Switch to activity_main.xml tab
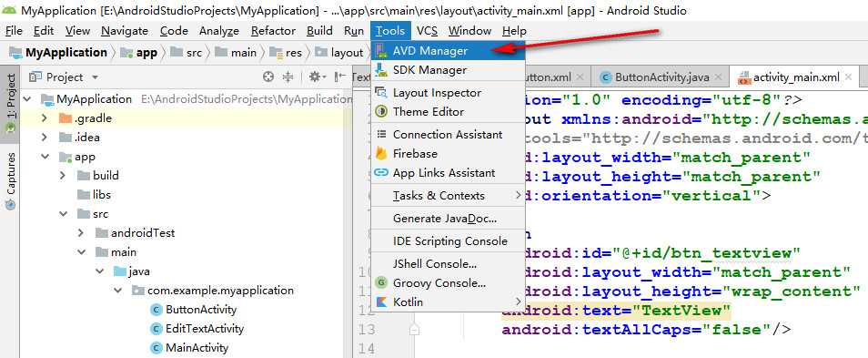 coord(795,77)
